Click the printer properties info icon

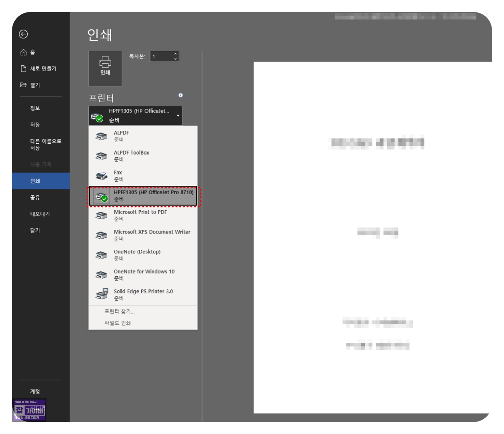[180, 95]
